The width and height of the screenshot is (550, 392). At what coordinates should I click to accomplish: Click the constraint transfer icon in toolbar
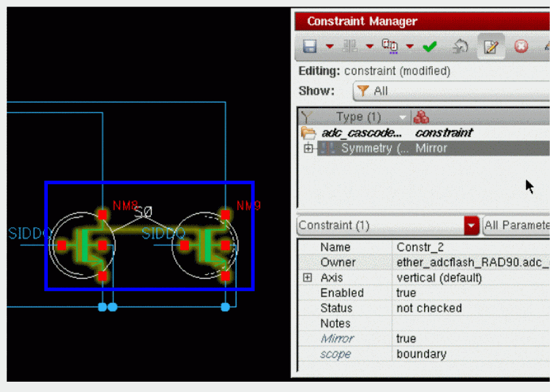tap(390, 46)
